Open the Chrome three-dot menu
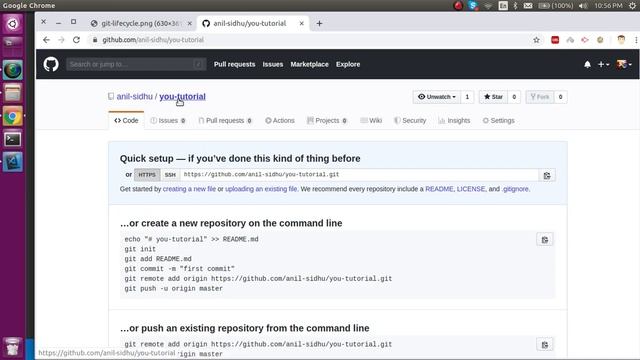 (x=636, y=40)
